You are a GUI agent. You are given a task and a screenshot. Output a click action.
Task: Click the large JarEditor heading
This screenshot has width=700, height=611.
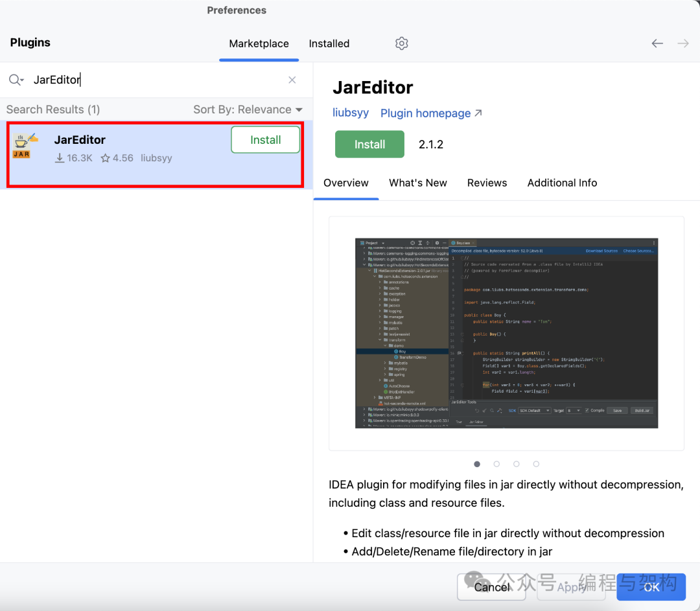373,87
